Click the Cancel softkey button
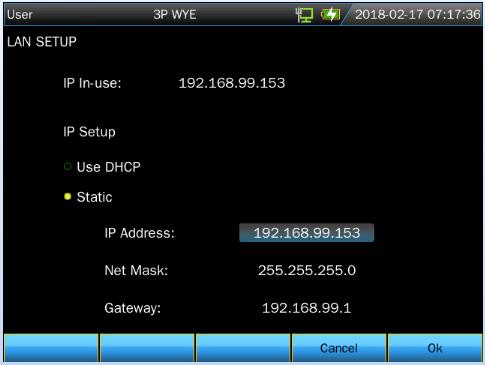This screenshot has width=485, height=365. pos(339,348)
